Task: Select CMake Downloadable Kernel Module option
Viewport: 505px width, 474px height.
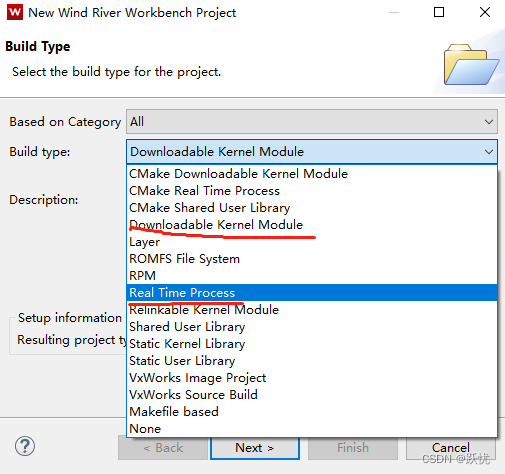Action: click(312, 174)
